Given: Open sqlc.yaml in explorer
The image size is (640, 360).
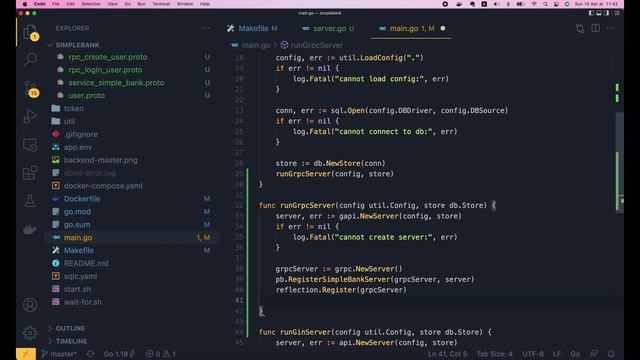Looking at the screenshot, I should (x=80, y=276).
